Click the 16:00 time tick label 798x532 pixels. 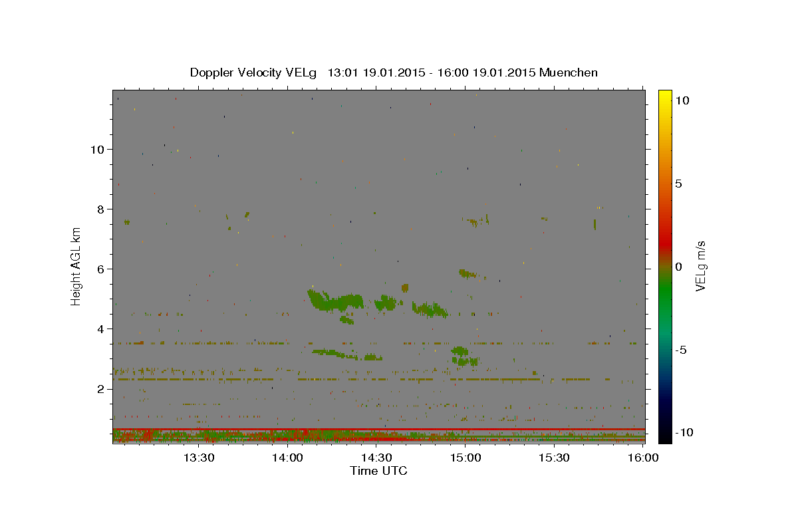(643, 458)
